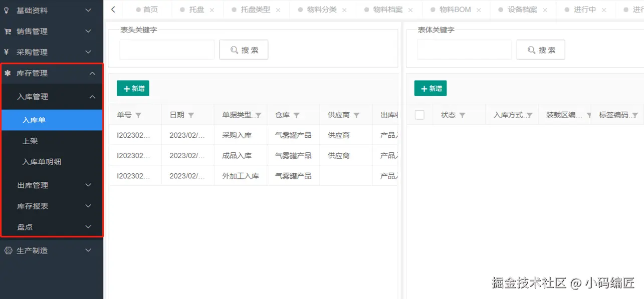Click filter icon on 日期 column
The image size is (644, 299).
191,115
